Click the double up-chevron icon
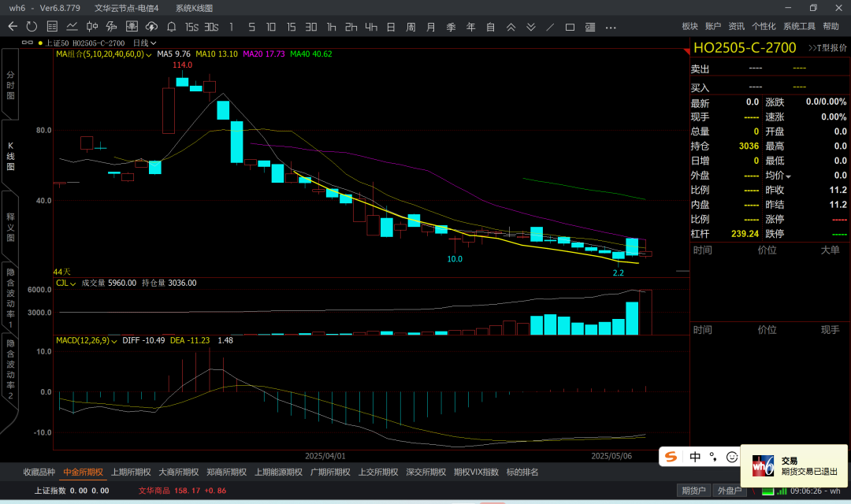This screenshot has width=851, height=504. [511, 27]
